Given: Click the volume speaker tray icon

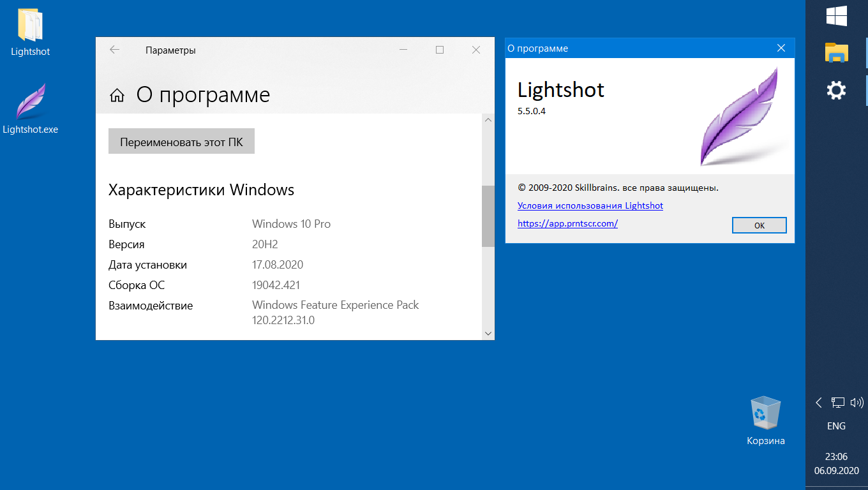Looking at the screenshot, I should click(x=857, y=403).
